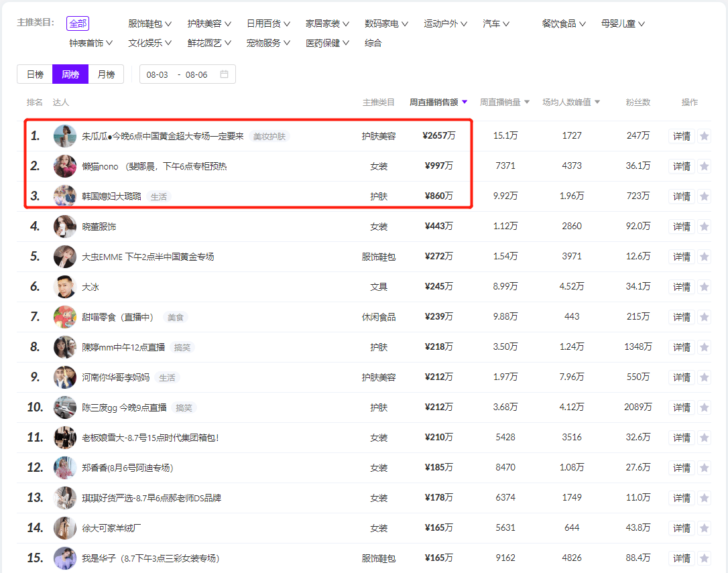This screenshot has height=573, width=728.
Task: Favorite 我是华子 with star icon
Action: tap(704, 559)
